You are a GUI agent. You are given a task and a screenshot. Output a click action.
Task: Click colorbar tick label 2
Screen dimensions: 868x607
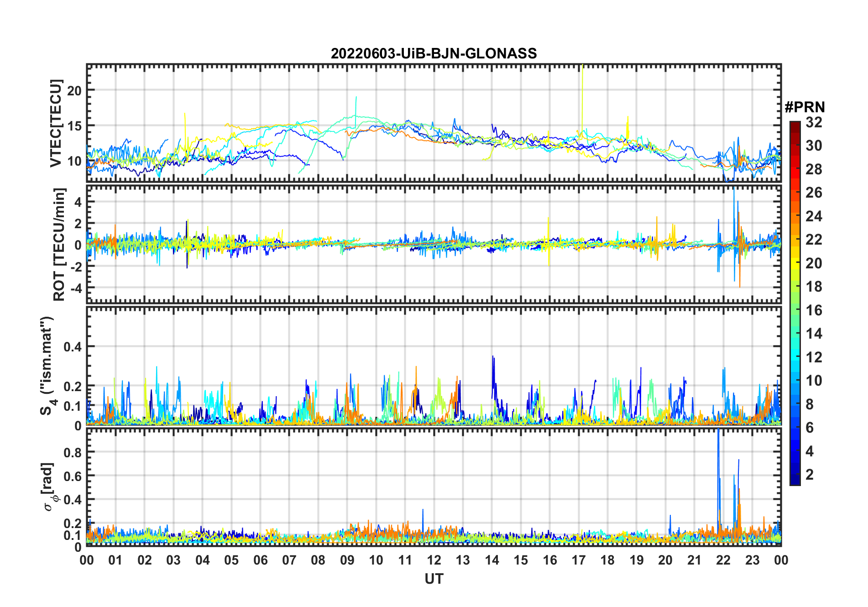pyautogui.click(x=810, y=475)
